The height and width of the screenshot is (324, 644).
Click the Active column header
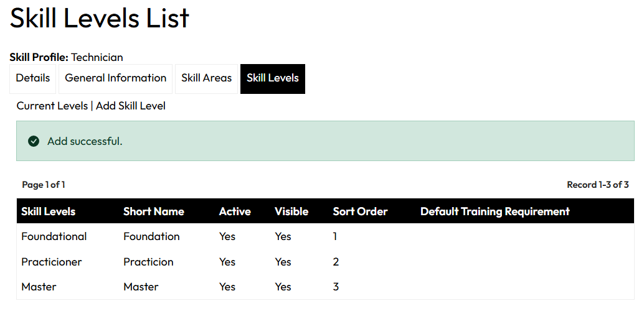(235, 211)
